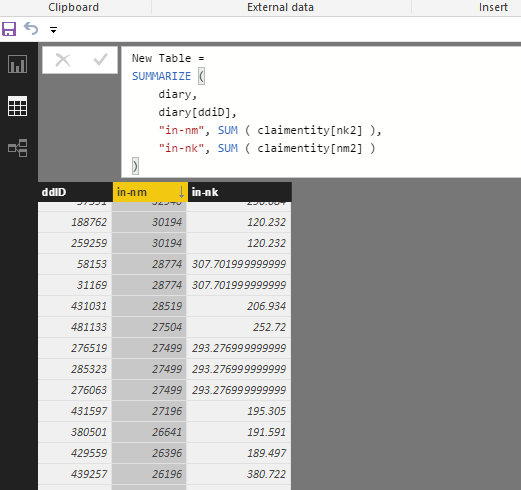Screen dimensions: 521x490
Task: Select cell with ddID 276519
Action: (75, 348)
